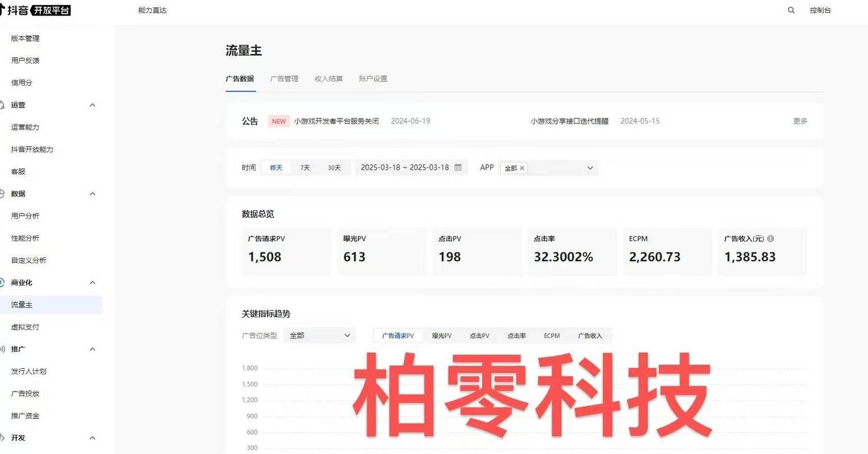Click the 点击率 card showing 32.3002%

click(572, 251)
